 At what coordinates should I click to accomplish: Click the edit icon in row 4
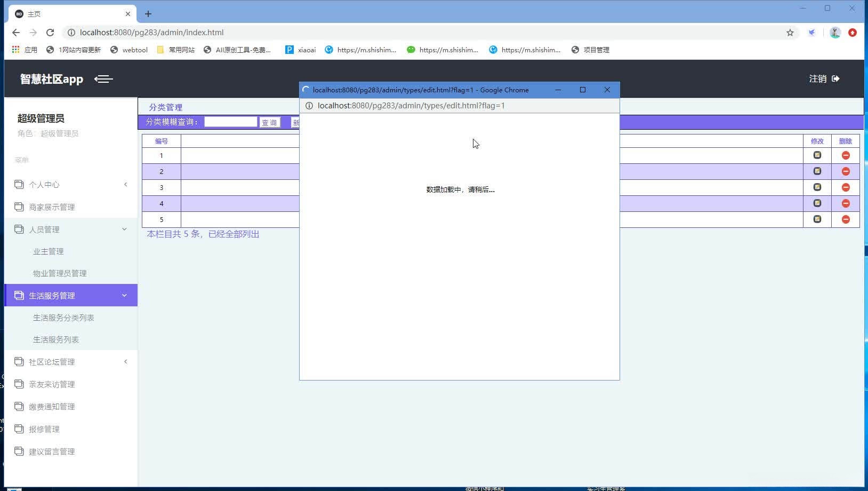click(x=817, y=203)
